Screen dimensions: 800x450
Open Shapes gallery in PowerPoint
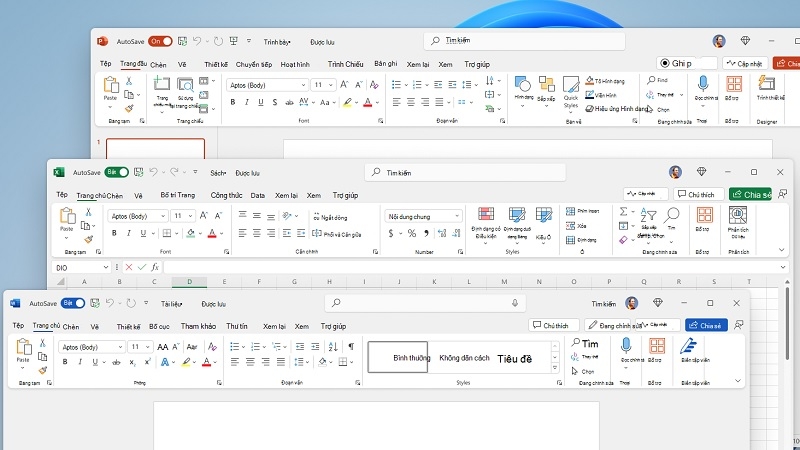tap(523, 84)
